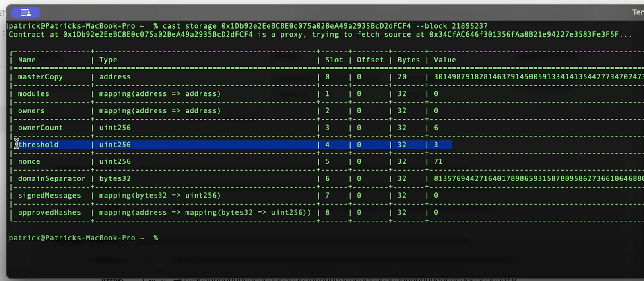Viewport: 644px width, 281px height.
Task: Click the 'Type' column header
Action: pyautogui.click(x=108, y=60)
